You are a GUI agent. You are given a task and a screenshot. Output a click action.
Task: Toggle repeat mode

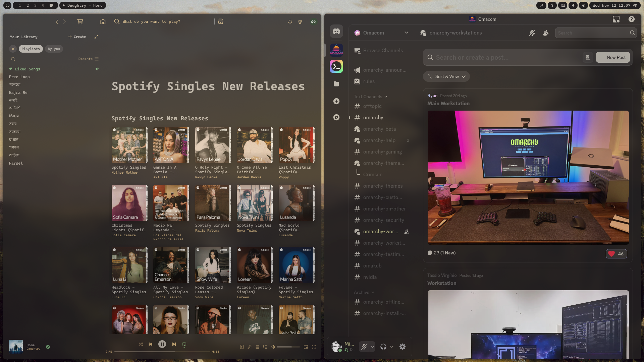pos(184,344)
